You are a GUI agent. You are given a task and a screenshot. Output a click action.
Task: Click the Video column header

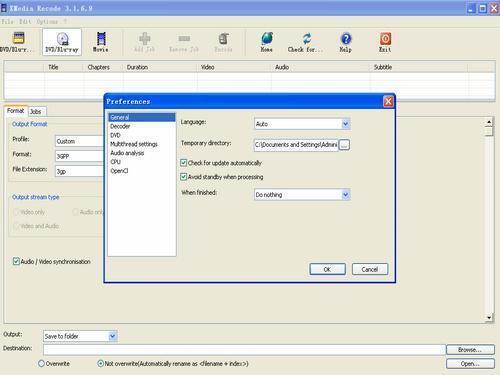coord(234,67)
